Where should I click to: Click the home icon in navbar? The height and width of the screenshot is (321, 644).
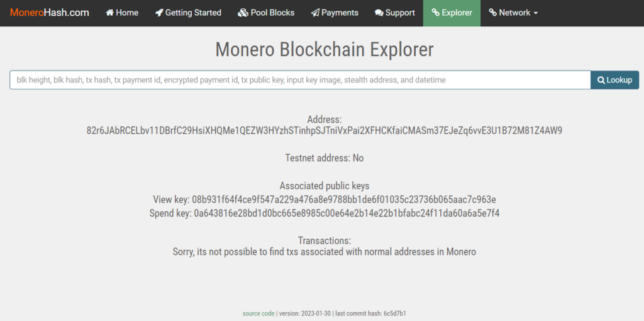[110, 13]
